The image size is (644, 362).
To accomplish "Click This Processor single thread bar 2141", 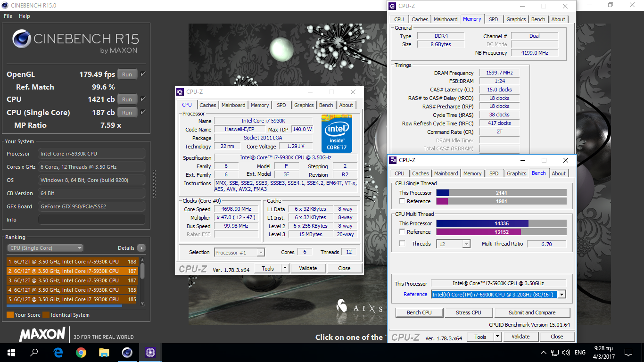I will (x=501, y=192).
